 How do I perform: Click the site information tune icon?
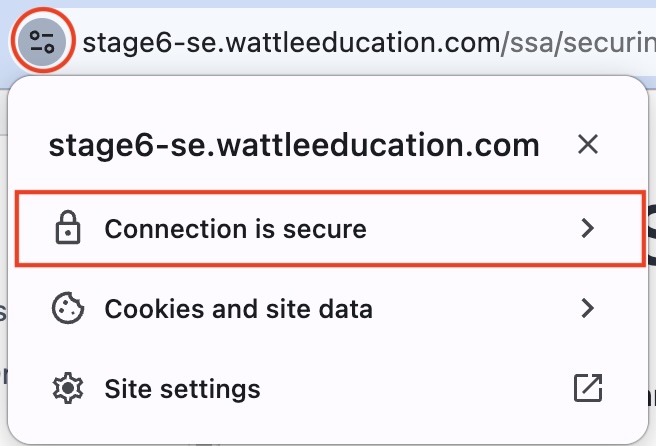(42, 41)
